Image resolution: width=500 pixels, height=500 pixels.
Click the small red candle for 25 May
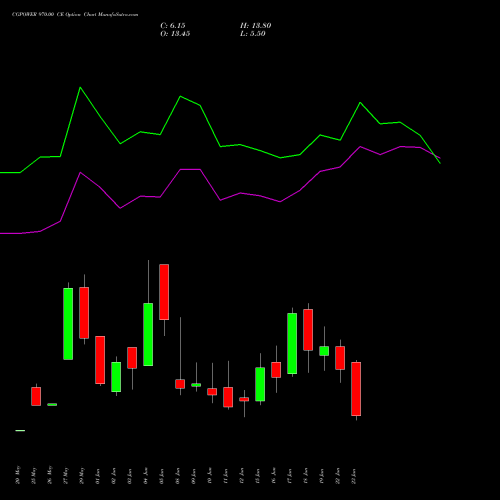pyautogui.click(x=36, y=396)
